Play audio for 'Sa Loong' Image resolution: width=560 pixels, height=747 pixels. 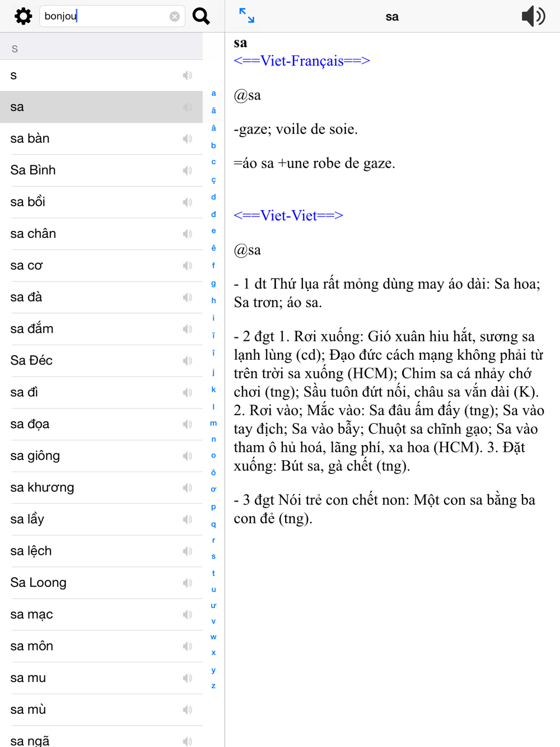[x=188, y=583]
